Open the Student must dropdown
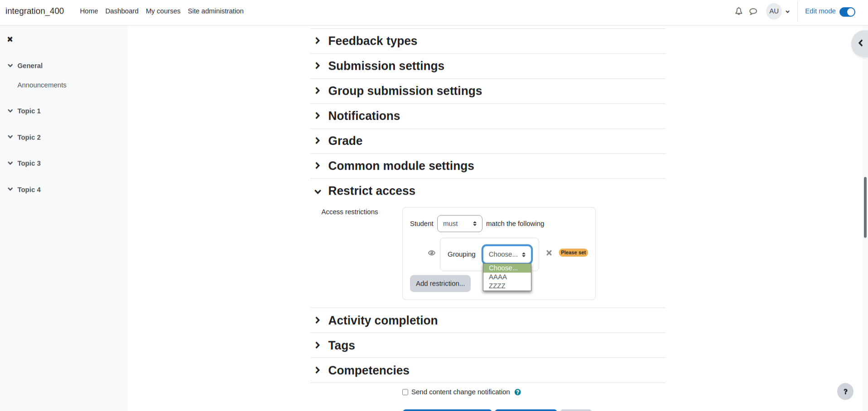This screenshot has width=868, height=411. (459, 224)
